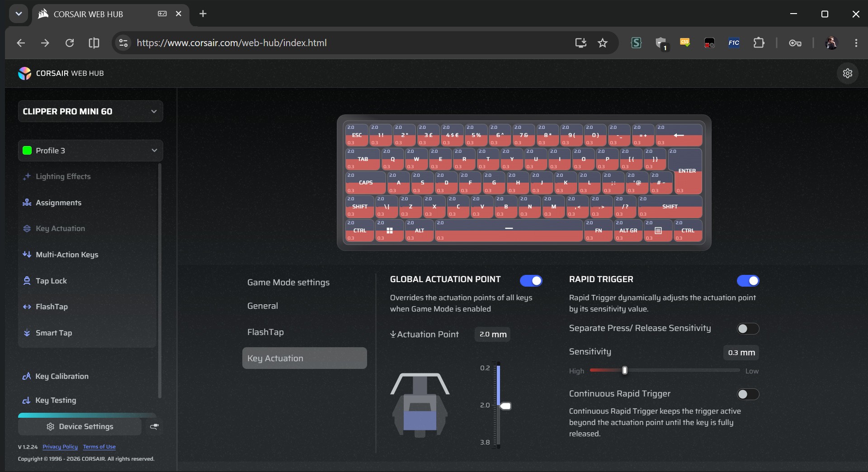Screen dimensions: 868x472
Task: Open the browser three-dot menu
Action: tap(856, 43)
